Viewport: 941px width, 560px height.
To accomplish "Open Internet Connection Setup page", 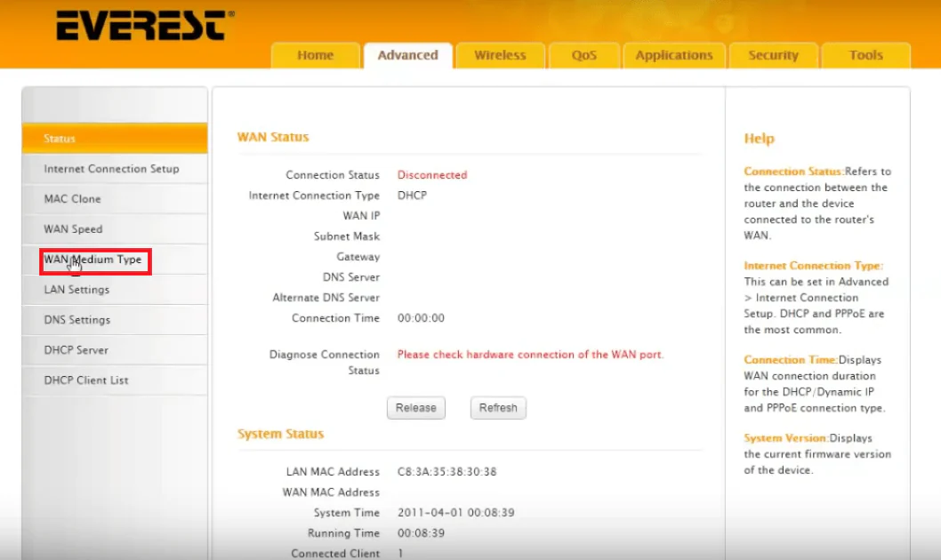I will [111, 169].
